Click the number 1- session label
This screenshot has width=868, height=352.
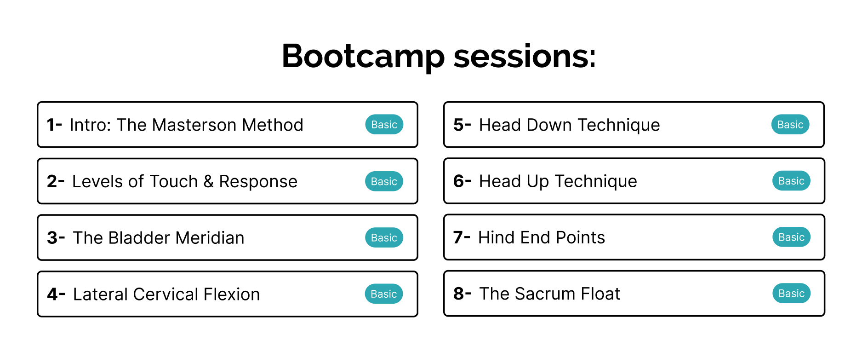(x=54, y=125)
